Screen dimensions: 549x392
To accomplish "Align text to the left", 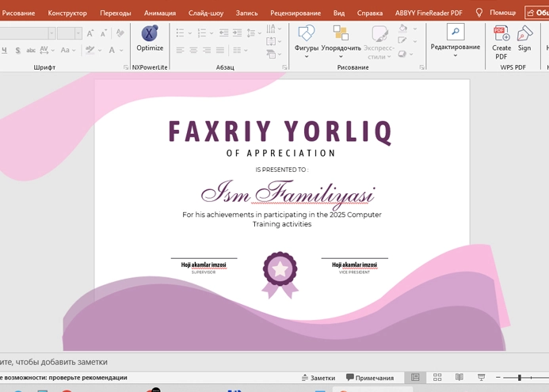I will [x=180, y=51].
